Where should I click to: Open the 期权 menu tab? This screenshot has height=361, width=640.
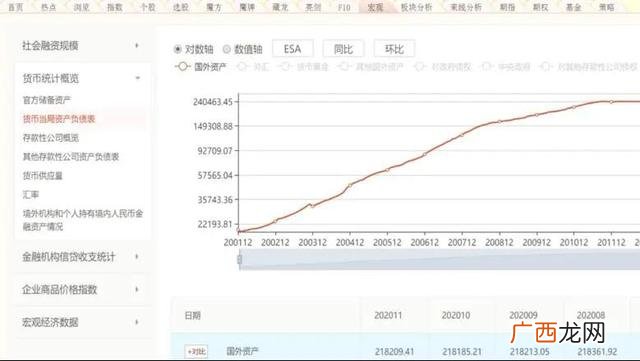tap(540, 7)
